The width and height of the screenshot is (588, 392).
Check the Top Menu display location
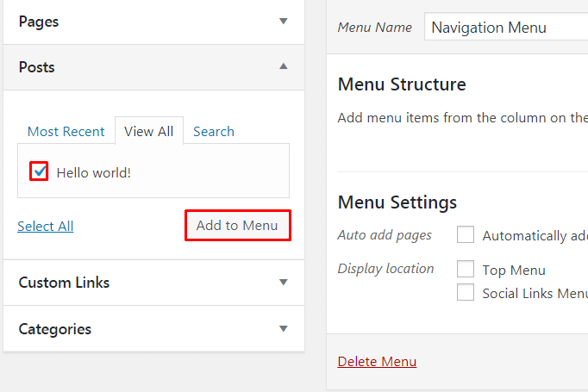coord(466,269)
